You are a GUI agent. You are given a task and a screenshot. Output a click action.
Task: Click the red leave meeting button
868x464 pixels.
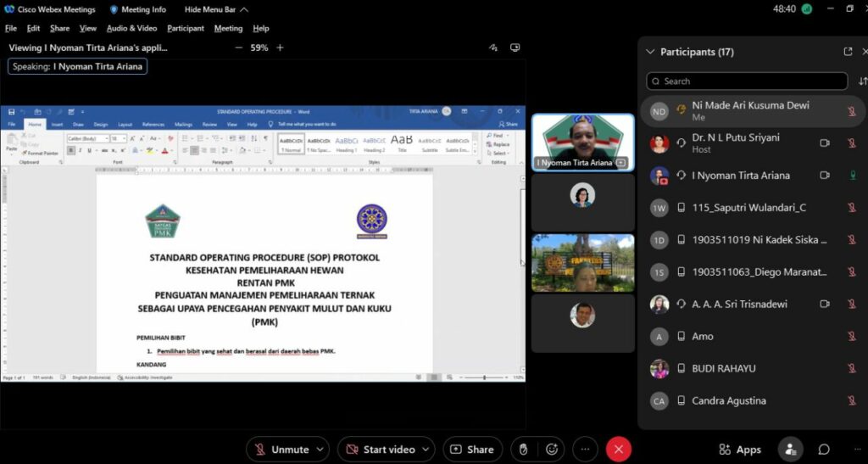pyautogui.click(x=619, y=450)
